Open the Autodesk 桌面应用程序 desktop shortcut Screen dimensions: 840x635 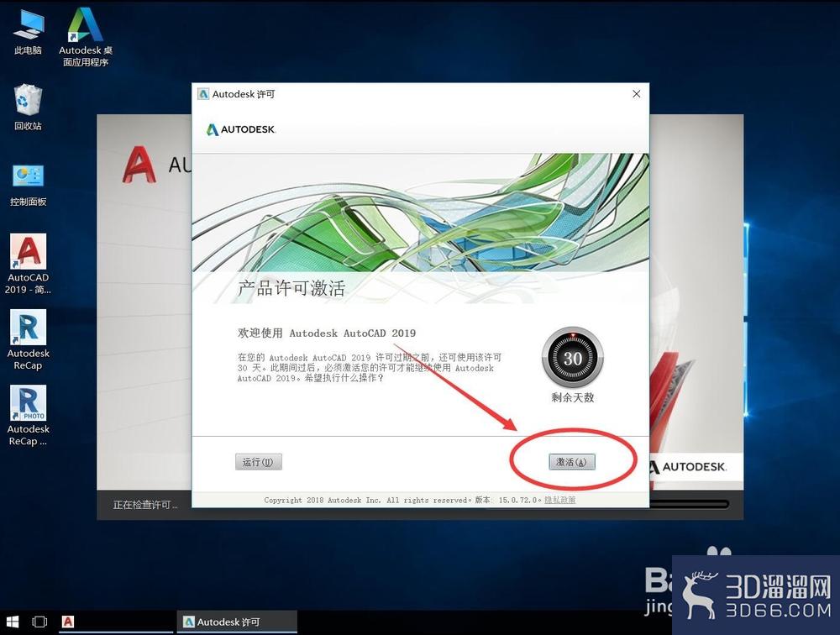pyautogui.click(x=86, y=36)
